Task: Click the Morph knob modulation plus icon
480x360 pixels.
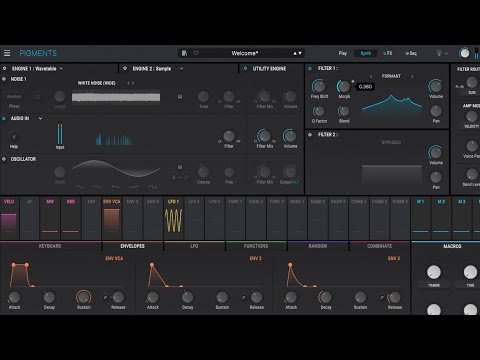Action: click(353, 81)
